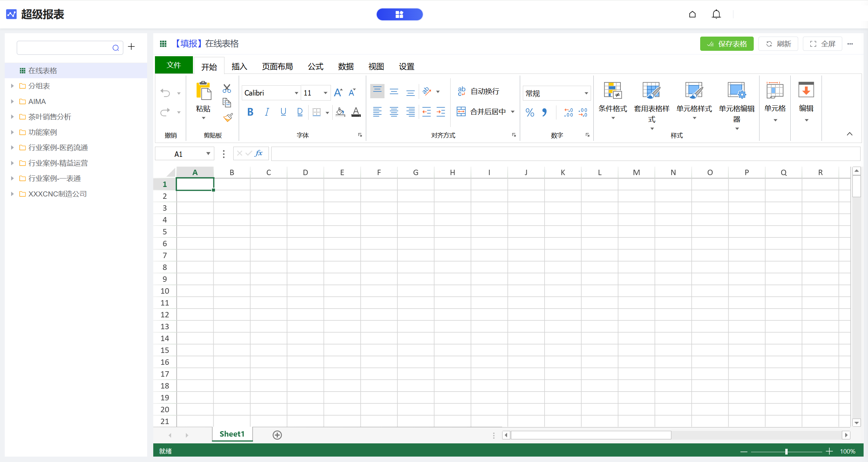Toggle top vertical alignment
Viewport: 868px width, 462px height.
click(x=377, y=91)
